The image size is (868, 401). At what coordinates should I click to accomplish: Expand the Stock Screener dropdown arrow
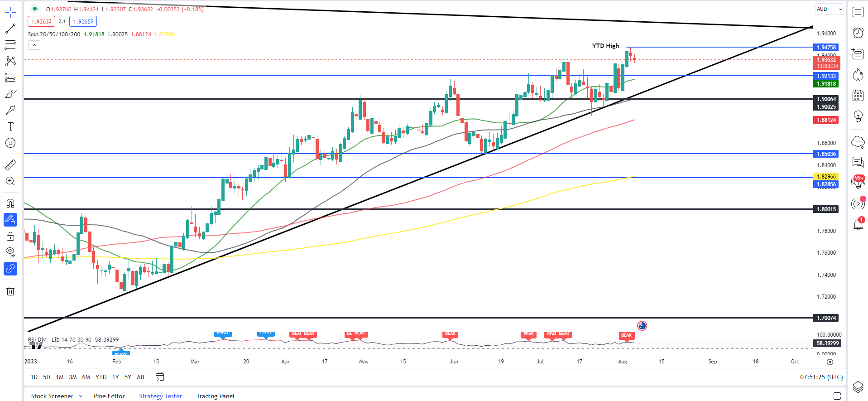pyautogui.click(x=81, y=396)
